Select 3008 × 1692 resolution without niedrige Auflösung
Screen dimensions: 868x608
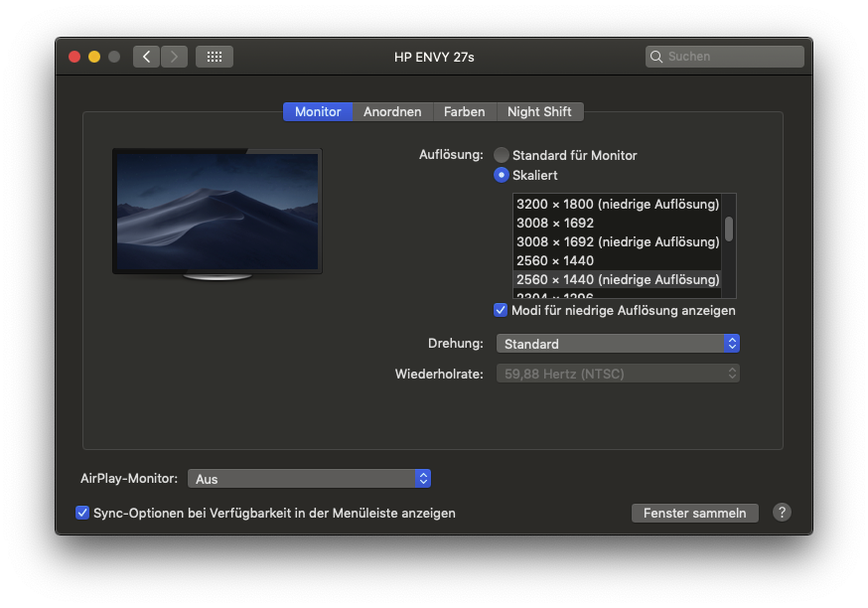tap(617, 224)
